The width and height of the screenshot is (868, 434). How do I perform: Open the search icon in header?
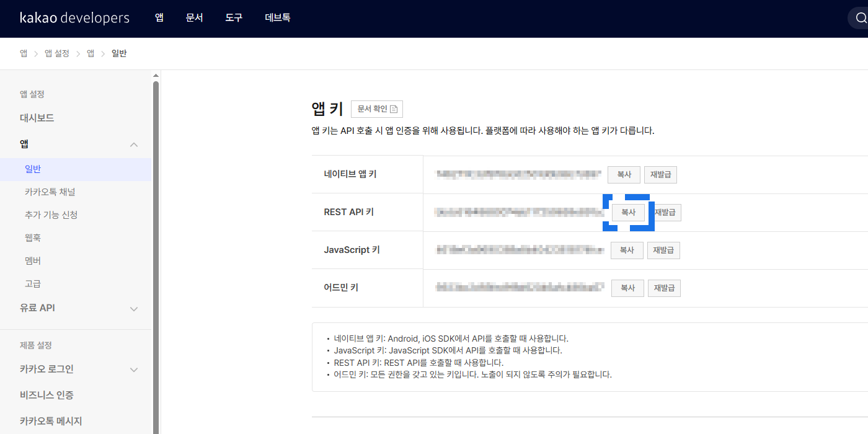point(861,19)
